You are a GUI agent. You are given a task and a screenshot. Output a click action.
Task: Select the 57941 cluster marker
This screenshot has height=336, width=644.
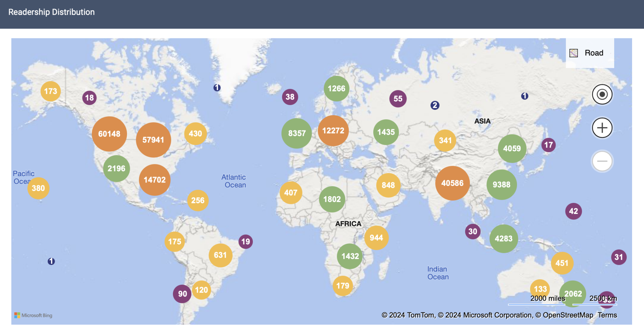153,140
